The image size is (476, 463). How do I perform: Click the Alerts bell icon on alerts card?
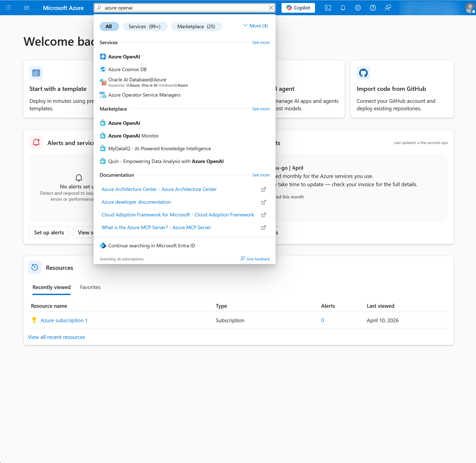tap(36, 143)
